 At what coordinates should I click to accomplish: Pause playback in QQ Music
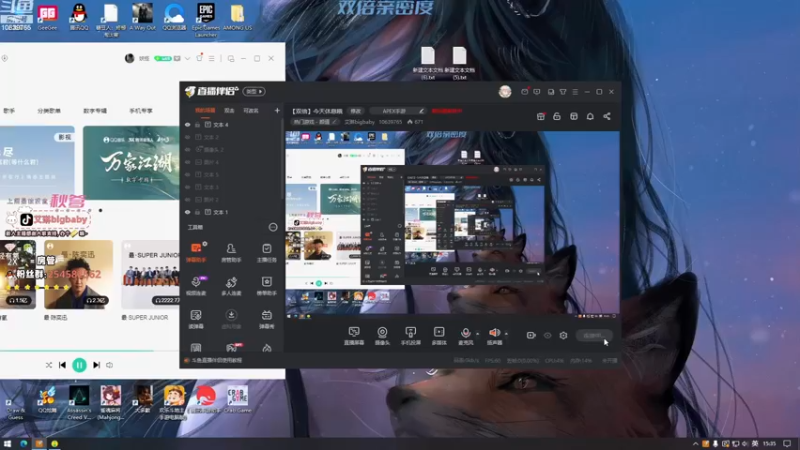coord(79,365)
